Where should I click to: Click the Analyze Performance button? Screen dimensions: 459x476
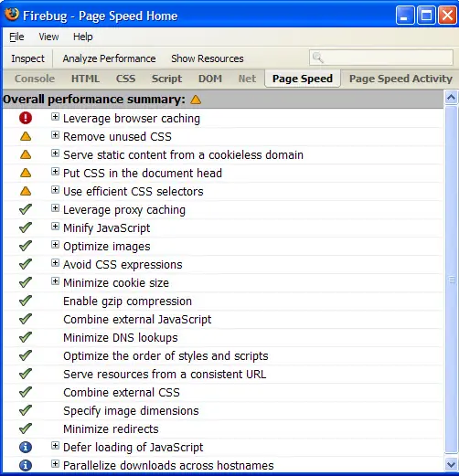point(109,58)
